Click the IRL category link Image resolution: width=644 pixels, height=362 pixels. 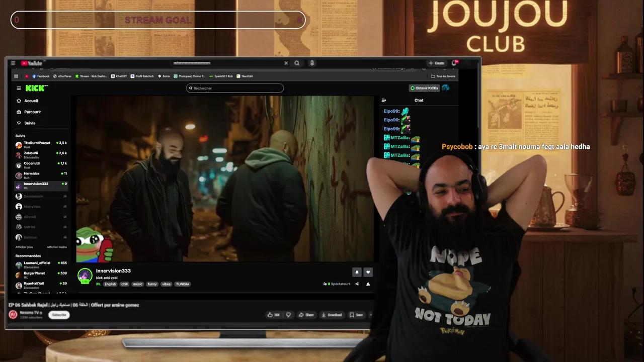[99, 284]
